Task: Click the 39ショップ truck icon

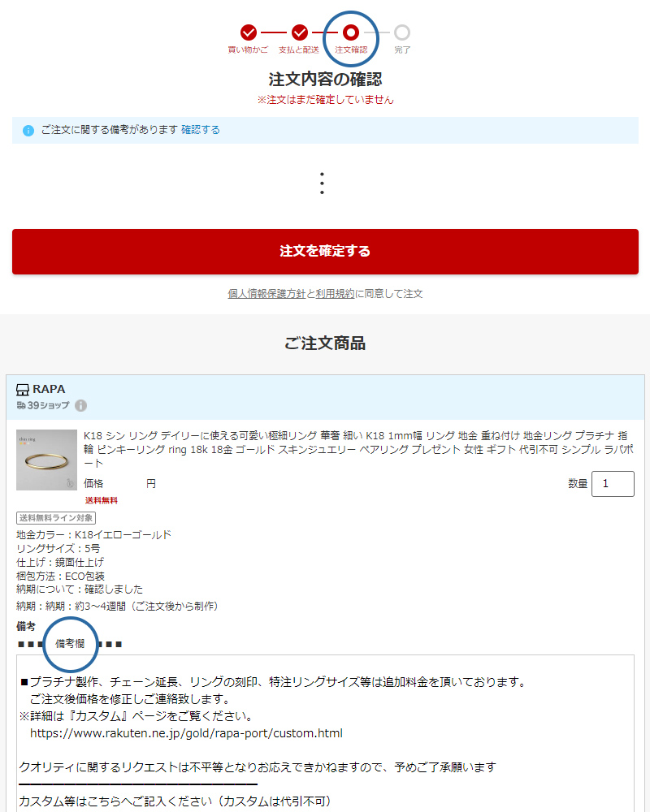Action: (x=21, y=405)
